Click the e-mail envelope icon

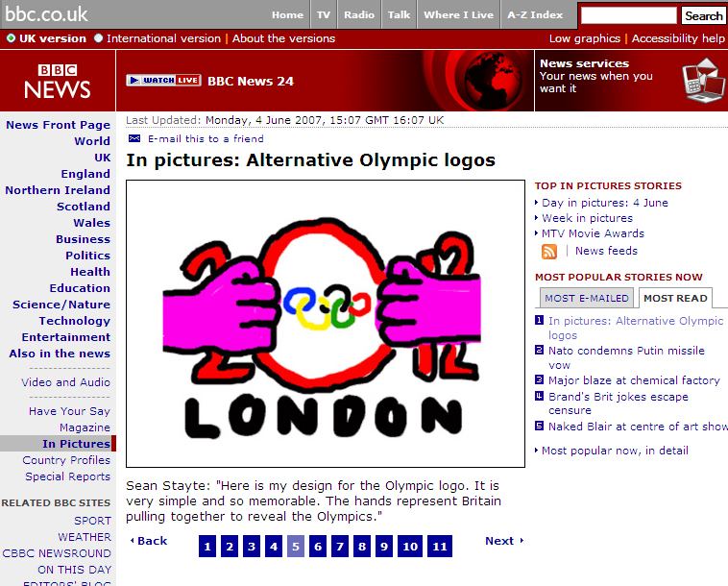[134, 138]
